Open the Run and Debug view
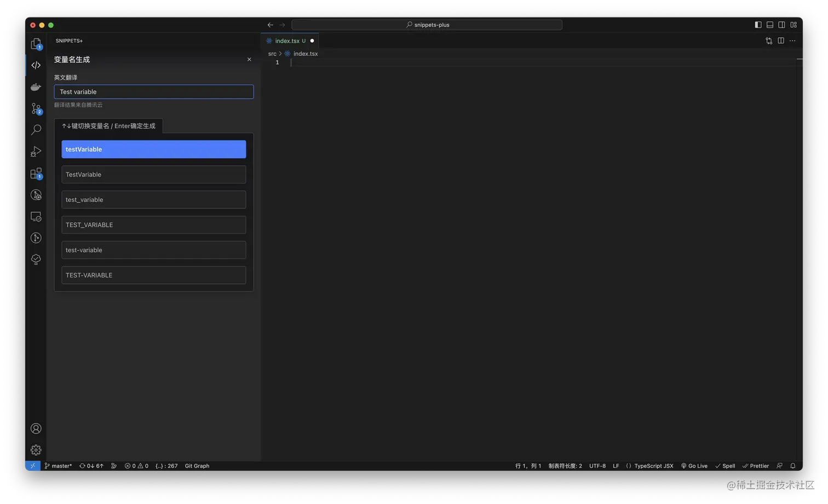The width and height of the screenshot is (828, 504). [36, 152]
